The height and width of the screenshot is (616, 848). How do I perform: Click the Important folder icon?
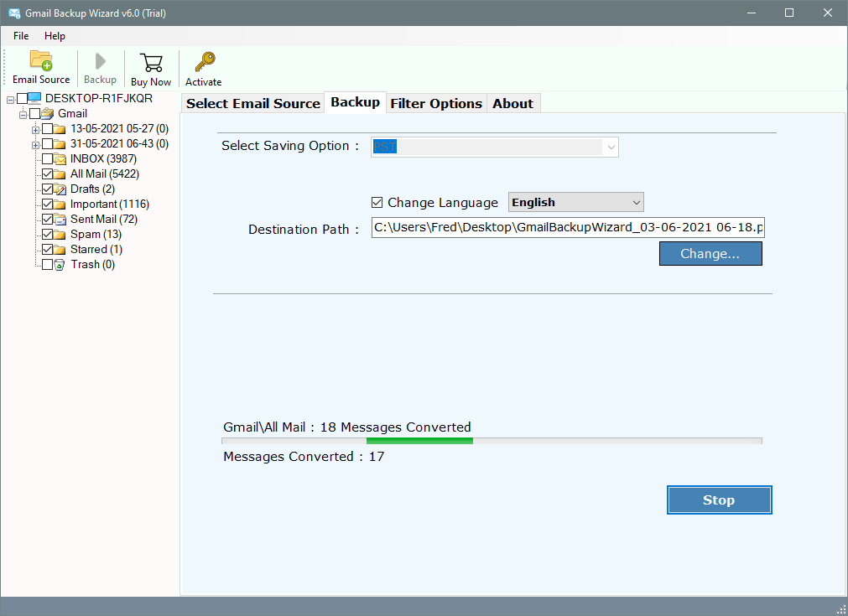[60, 204]
